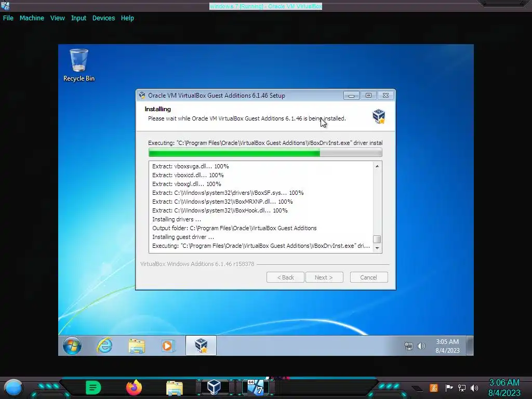The height and width of the screenshot is (399, 532).
Task: Select the 'Extract: vboxgl.dll... 100%' log line
Action: (187, 184)
